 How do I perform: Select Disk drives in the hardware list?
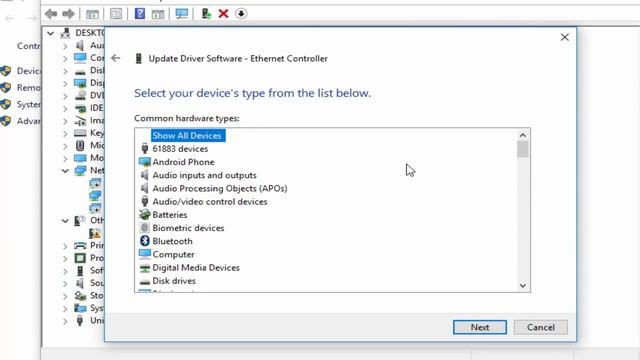[x=174, y=281]
